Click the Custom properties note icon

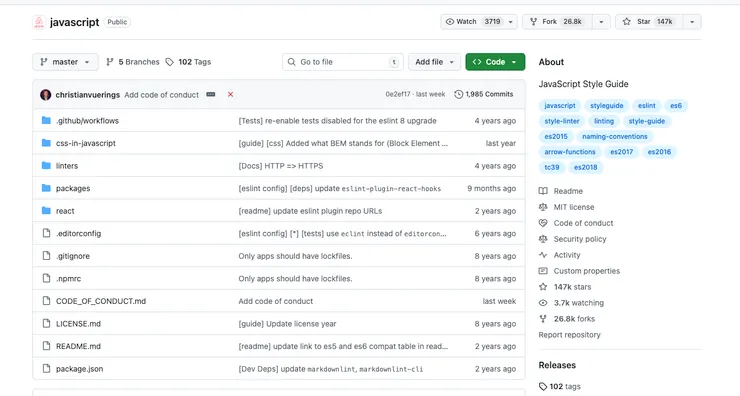pos(543,271)
